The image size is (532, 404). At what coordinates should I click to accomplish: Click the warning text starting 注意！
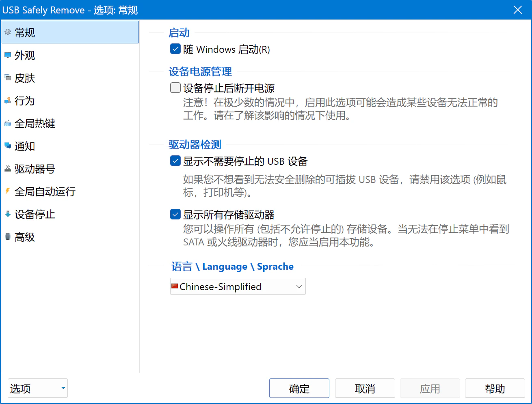(340, 109)
